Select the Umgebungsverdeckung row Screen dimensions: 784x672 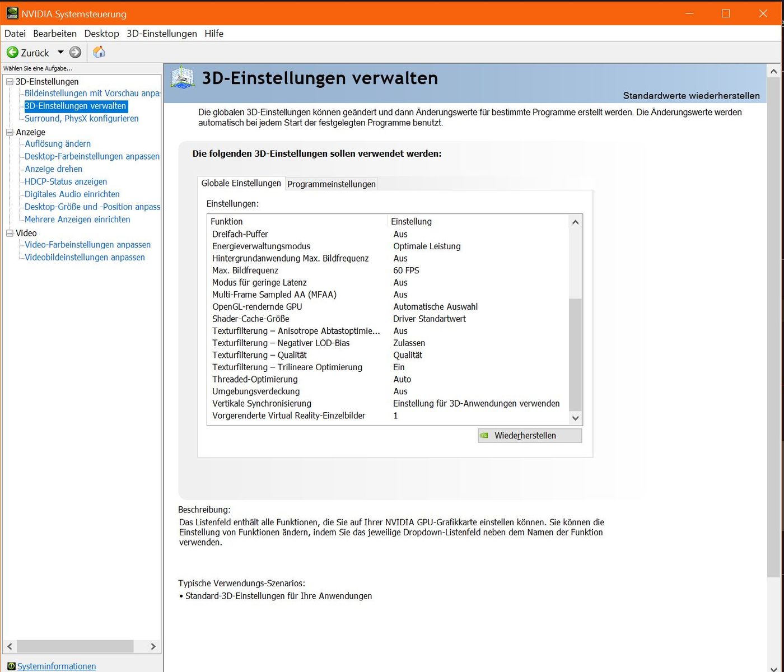(388, 391)
